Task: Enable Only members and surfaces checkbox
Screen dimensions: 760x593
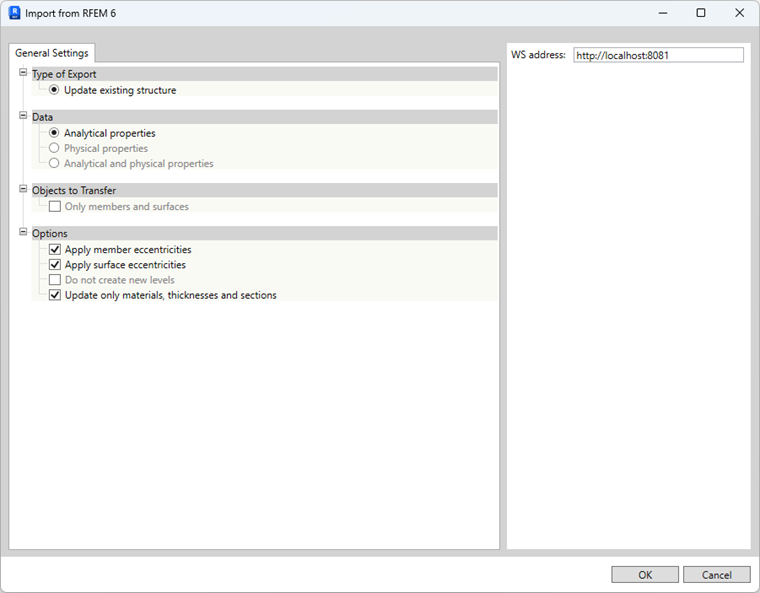Action: 55,207
